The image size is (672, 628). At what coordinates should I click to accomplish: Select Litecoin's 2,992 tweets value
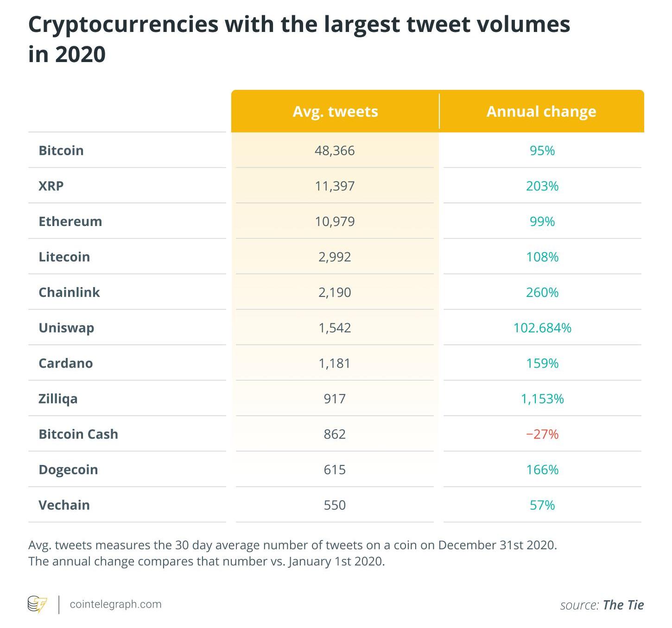pyautogui.click(x=335, y=257)
